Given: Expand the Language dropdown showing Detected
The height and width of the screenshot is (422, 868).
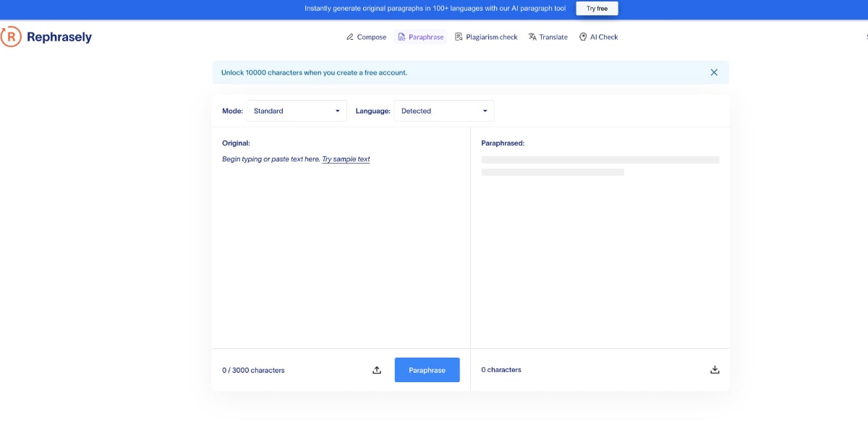Looking at the screenshot, I should point(443,111).
